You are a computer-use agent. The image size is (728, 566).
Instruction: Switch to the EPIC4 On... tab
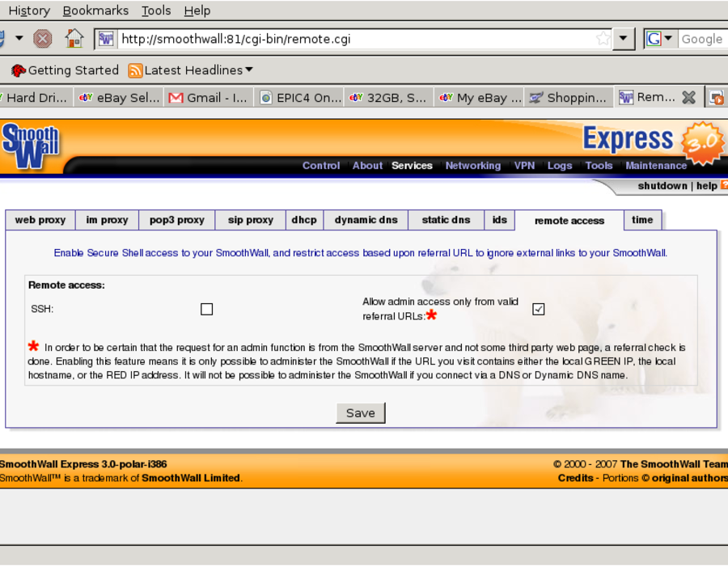point(299,98)
